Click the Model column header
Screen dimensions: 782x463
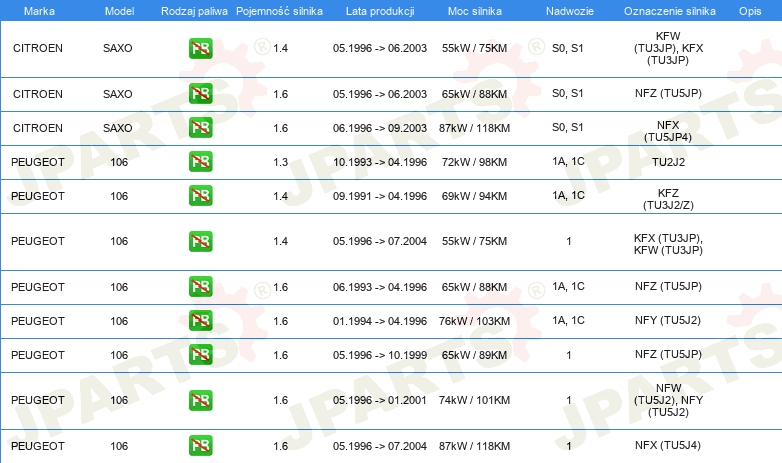click(x=119, y=11)
